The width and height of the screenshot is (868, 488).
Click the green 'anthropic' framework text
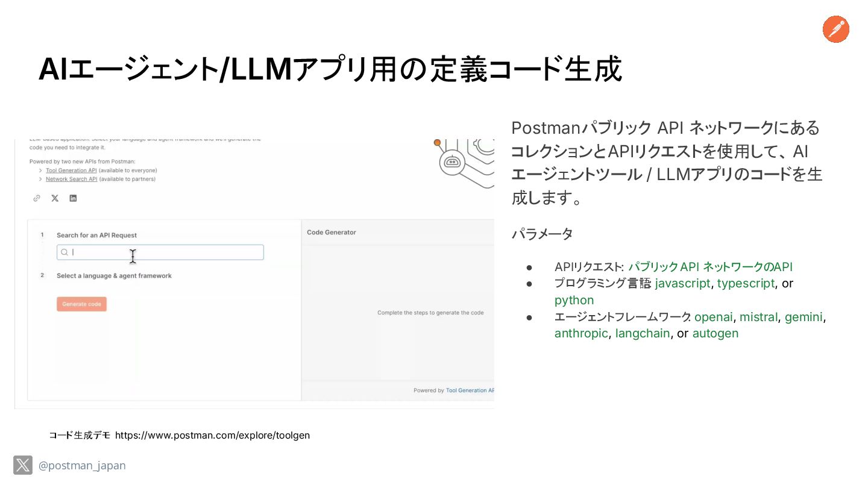(581, 333)
